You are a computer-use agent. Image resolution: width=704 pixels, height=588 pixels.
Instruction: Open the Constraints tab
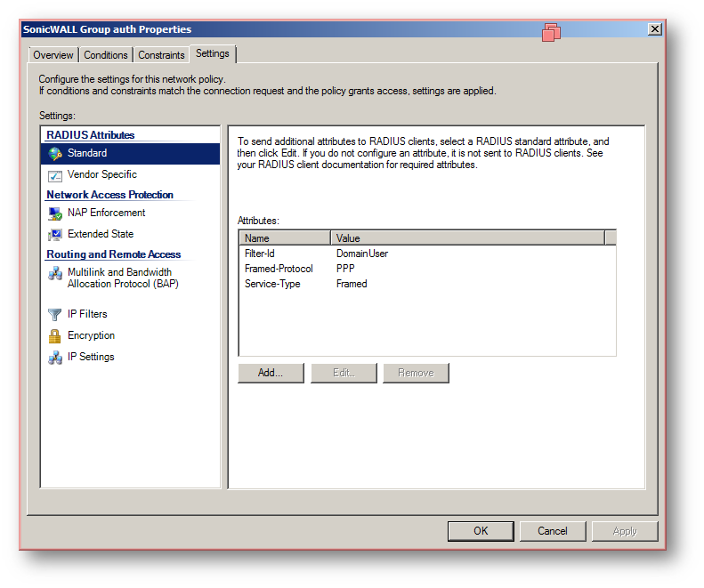click(x=161, y=55)
